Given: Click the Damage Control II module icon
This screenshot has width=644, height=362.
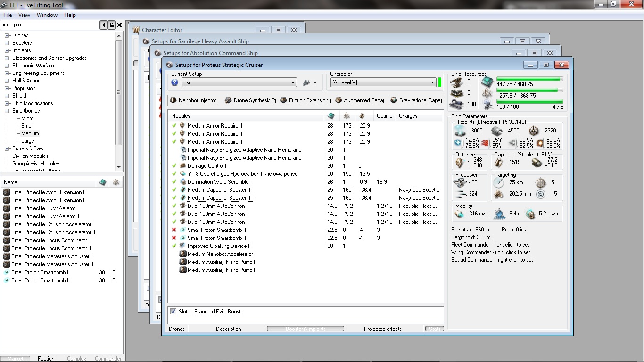Looking at the screenshot, I should (x=182, y=166).
